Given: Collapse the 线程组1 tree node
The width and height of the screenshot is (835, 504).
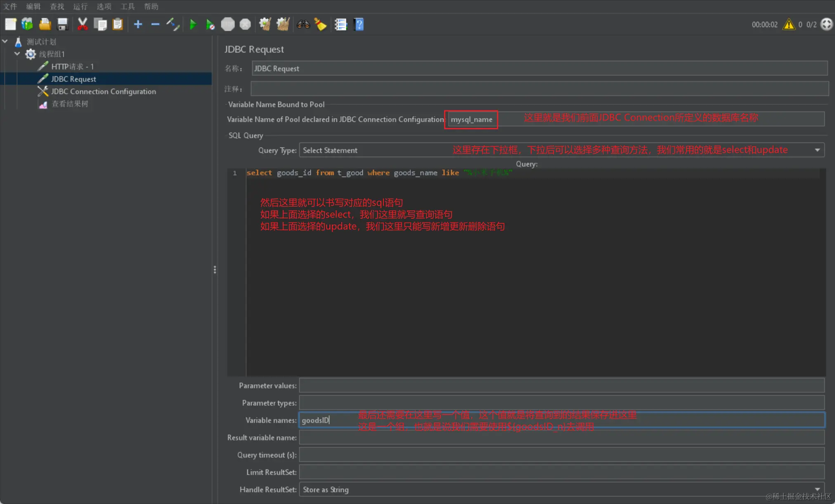Looking at the screenshot, I should (17, 54).
